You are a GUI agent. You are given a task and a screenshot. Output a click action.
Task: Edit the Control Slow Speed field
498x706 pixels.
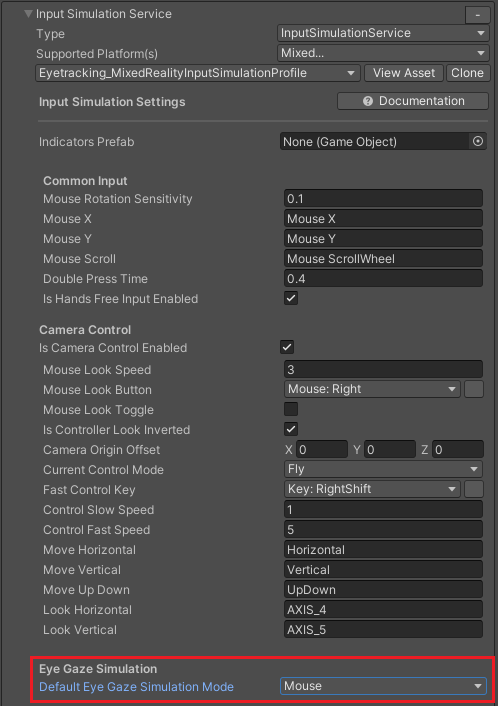coord(383,510)
